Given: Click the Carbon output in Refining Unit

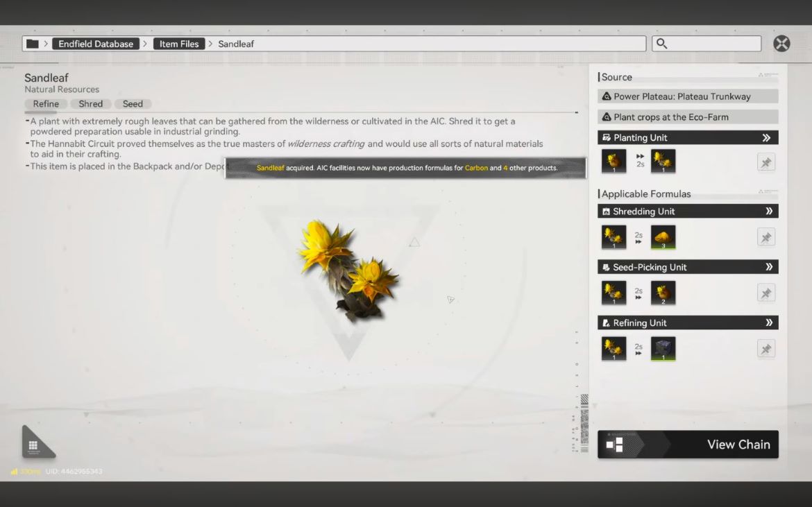Looking at the screenshot, I should 663,349.
